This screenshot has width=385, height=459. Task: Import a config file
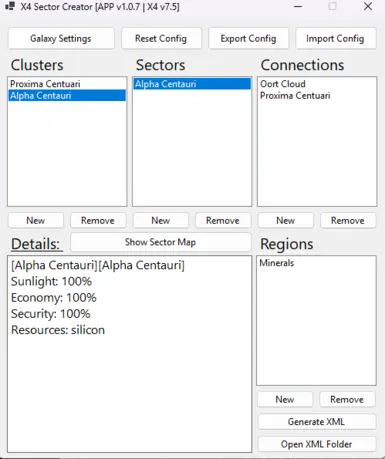tap(335, 39)
